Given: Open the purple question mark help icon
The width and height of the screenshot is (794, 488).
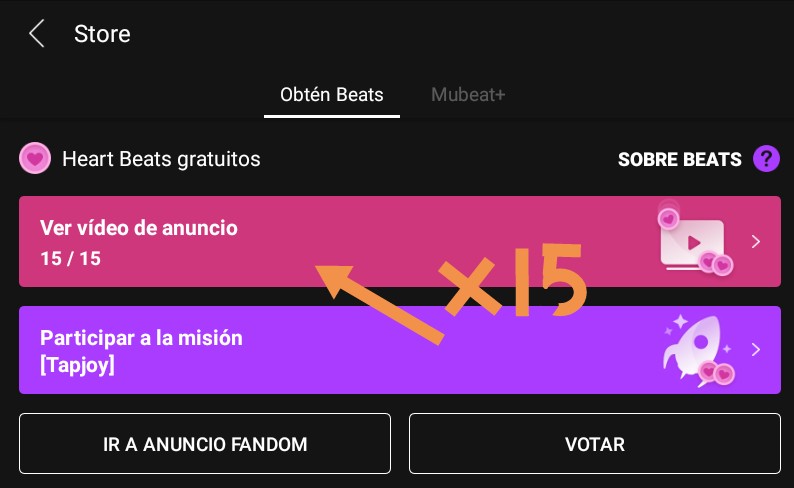Looking at the screenshot, I should click(x=766, y=159).
